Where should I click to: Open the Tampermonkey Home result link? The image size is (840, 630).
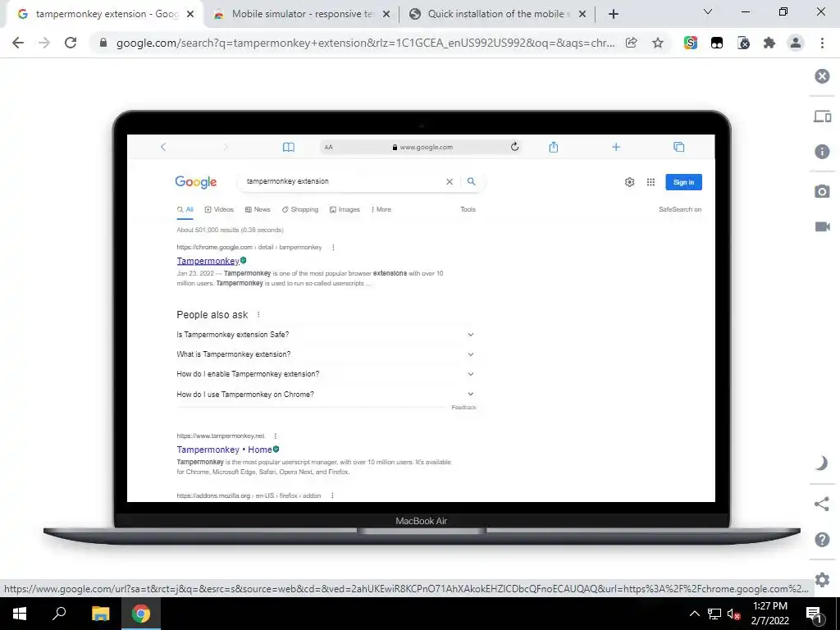pyautogui.click(x=224, y=450)
